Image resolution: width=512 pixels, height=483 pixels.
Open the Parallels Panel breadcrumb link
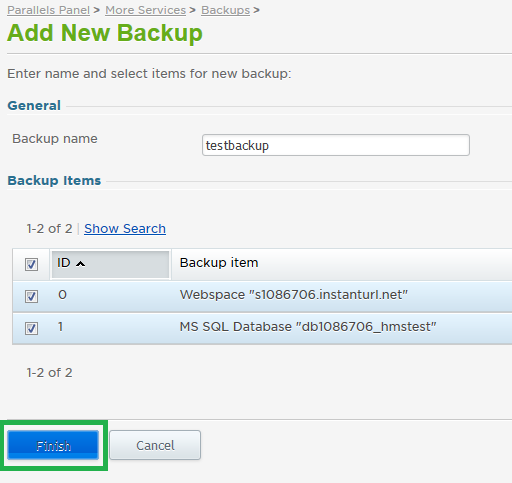click(48, 10)
